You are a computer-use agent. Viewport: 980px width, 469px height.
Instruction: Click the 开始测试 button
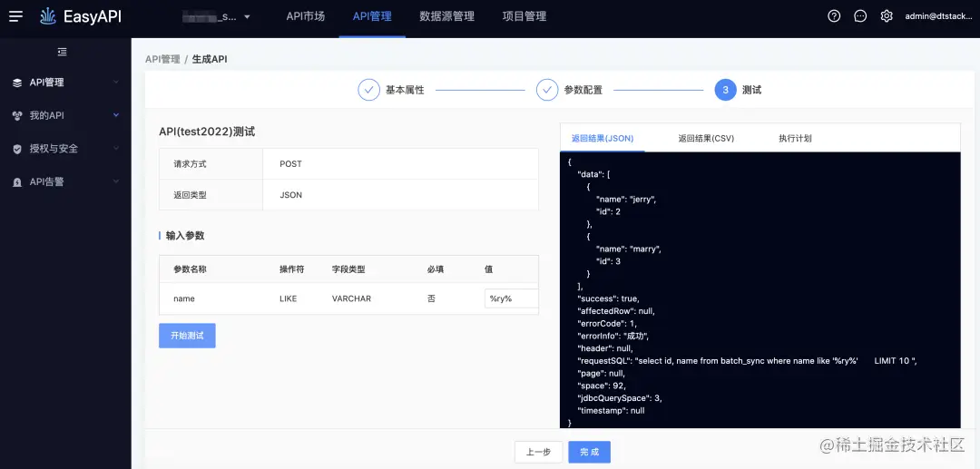click(187, 336)
